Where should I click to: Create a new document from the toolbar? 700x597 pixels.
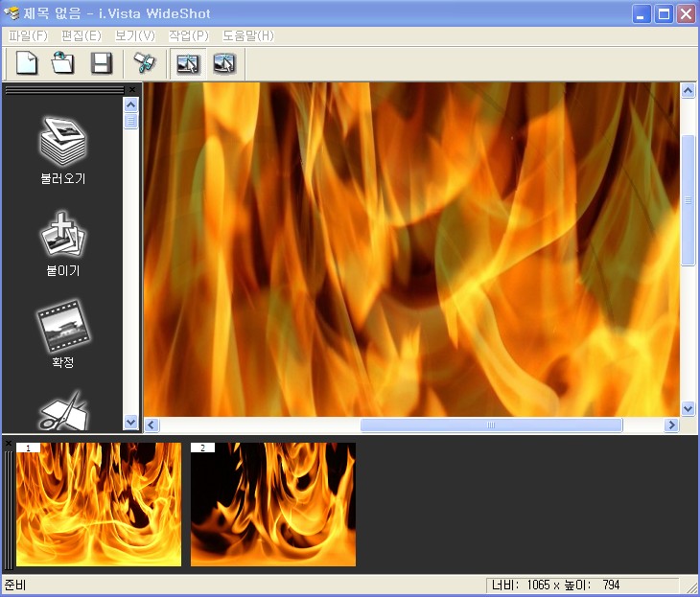(x=27, y=63)
